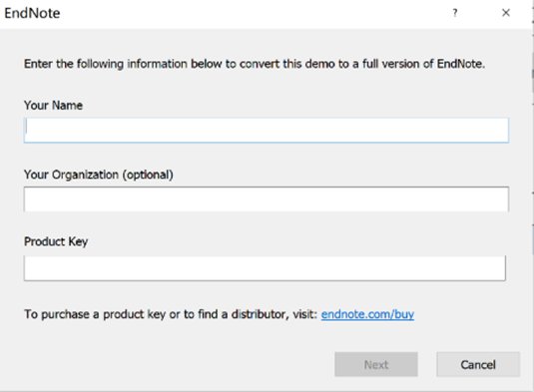Open the endnote.com/buy link
The width and height of the screenshot is (534, 392).
pos(367,314)
